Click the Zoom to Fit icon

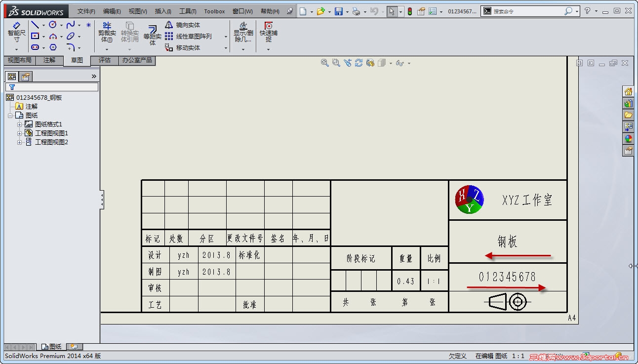click(324, 63)
